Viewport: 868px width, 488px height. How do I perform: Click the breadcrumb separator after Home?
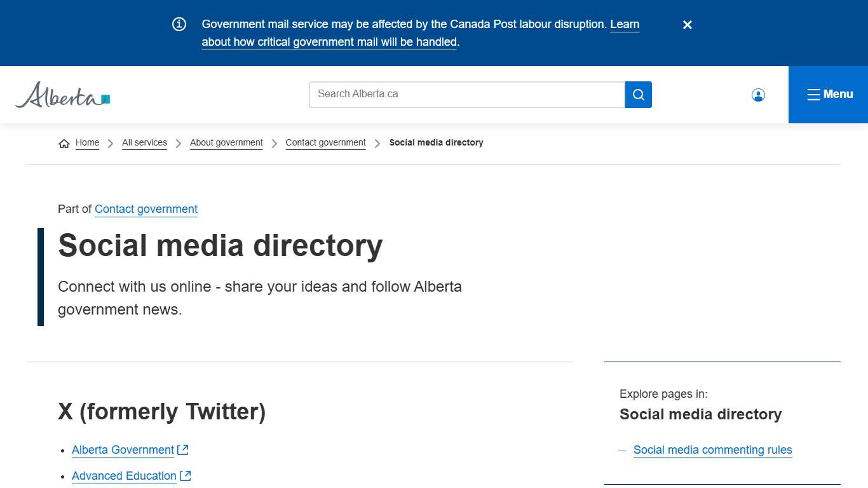pos(110,143)
